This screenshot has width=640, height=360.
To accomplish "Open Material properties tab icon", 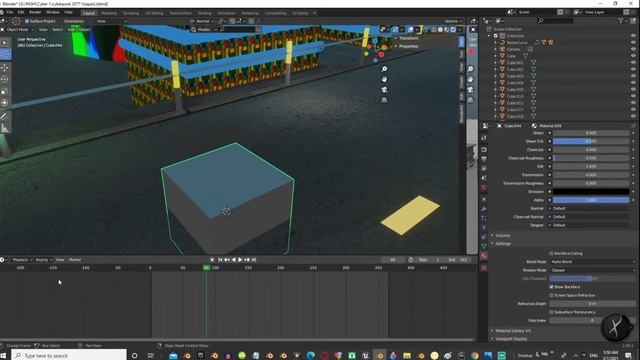I will pos(484,256).
